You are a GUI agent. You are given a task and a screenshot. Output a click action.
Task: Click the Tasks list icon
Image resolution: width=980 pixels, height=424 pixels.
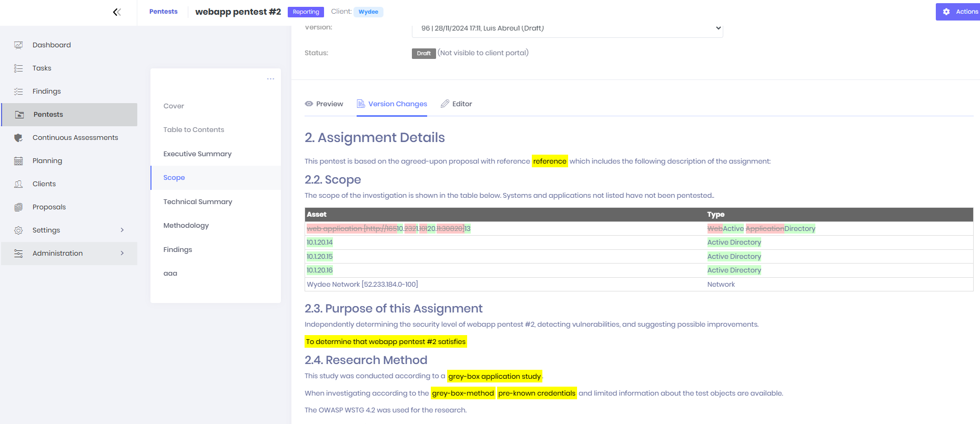coord(18,68)
